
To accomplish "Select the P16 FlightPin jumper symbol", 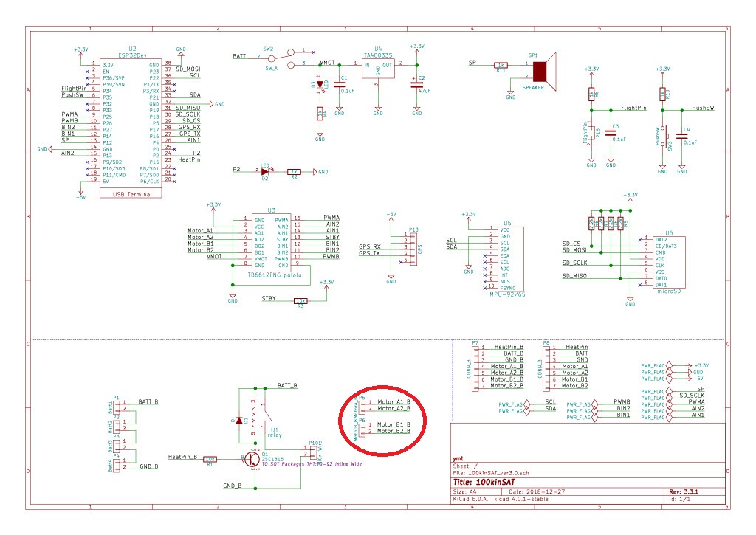I will pyautogui.click(x=591, y=134).
